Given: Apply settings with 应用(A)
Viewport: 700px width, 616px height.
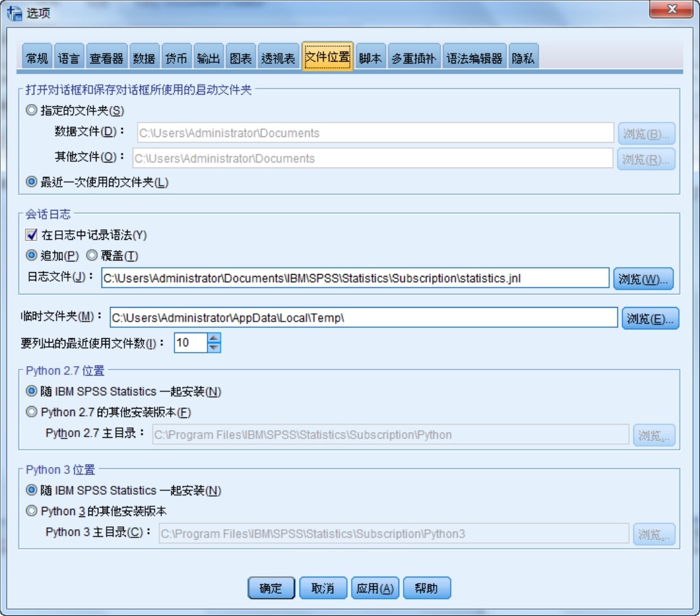Looking at the screenshot, I should 375,588.
